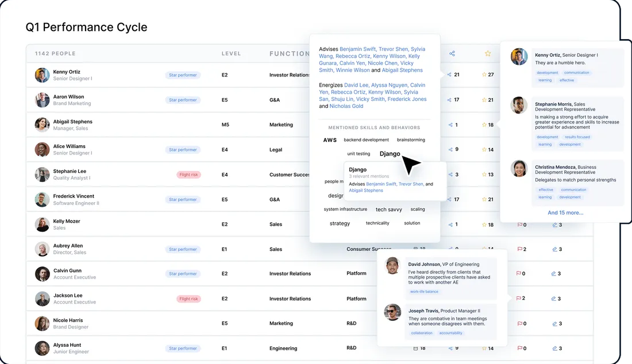632x364 pixels.
Task: Click the connections icon in Kenny Ortiz's row
Action: tap(450, 75)
